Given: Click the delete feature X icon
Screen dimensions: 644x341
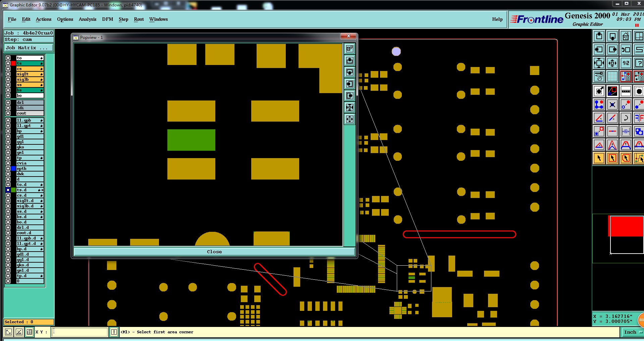Looking at the screenshot, I should 612,105.
